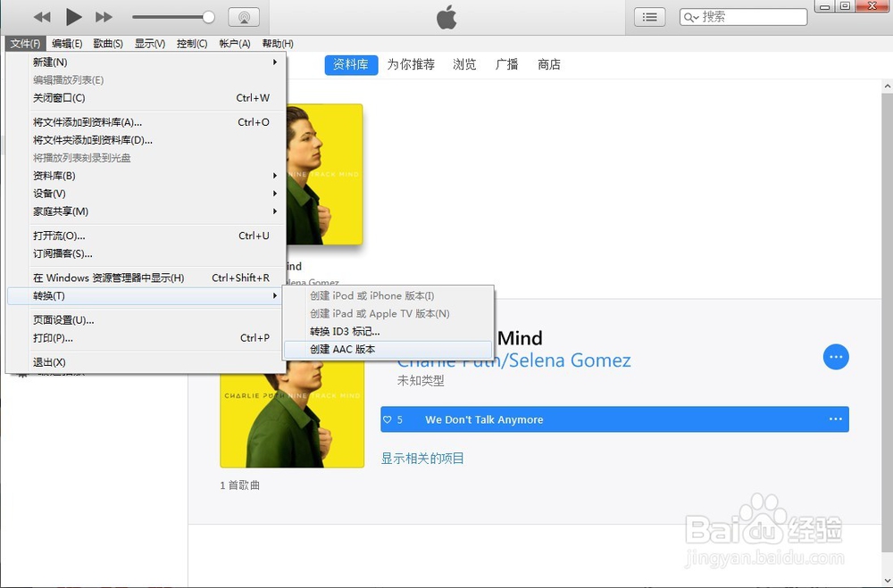
Task: Open the Account menu 帐户(A)
Action: 235,43
